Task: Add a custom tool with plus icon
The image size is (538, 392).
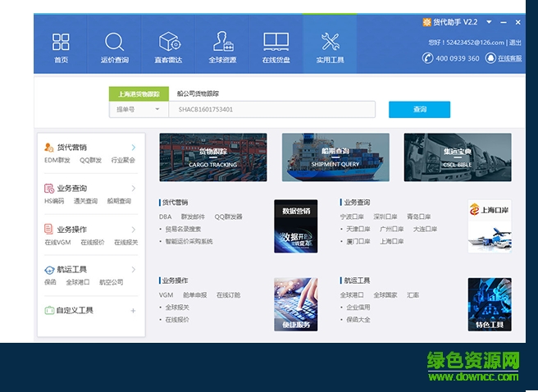Action: point(134,311)
